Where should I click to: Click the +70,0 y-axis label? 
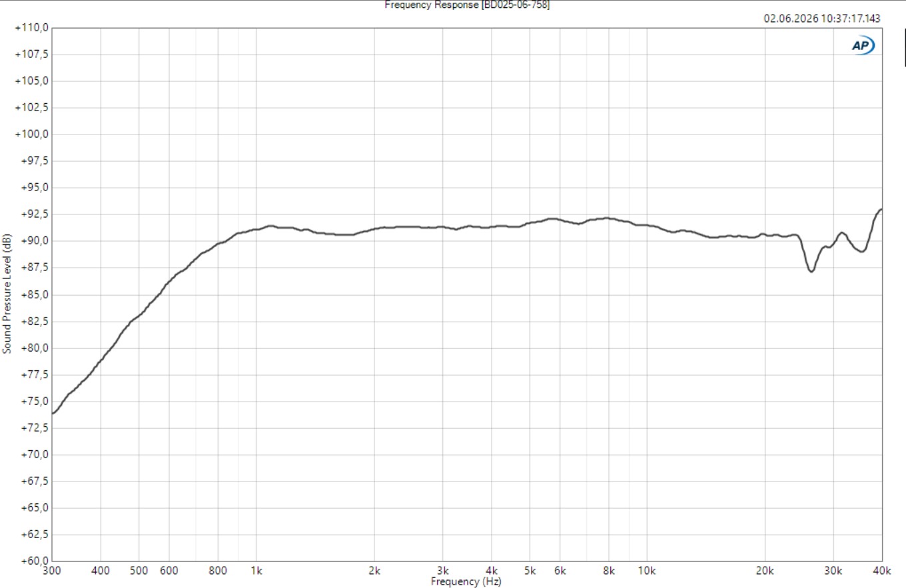(33, 455)
